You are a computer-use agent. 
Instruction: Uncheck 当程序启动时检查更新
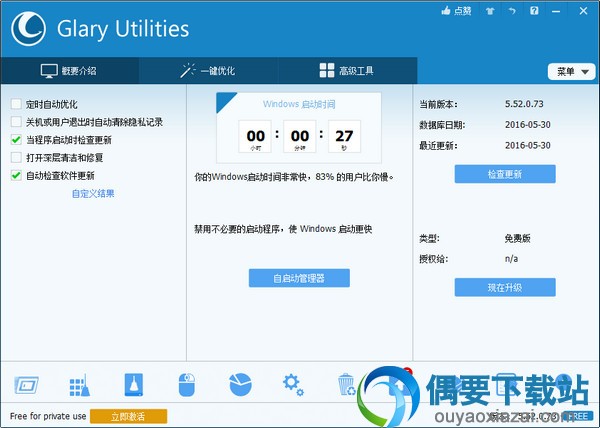pos(16,140)
